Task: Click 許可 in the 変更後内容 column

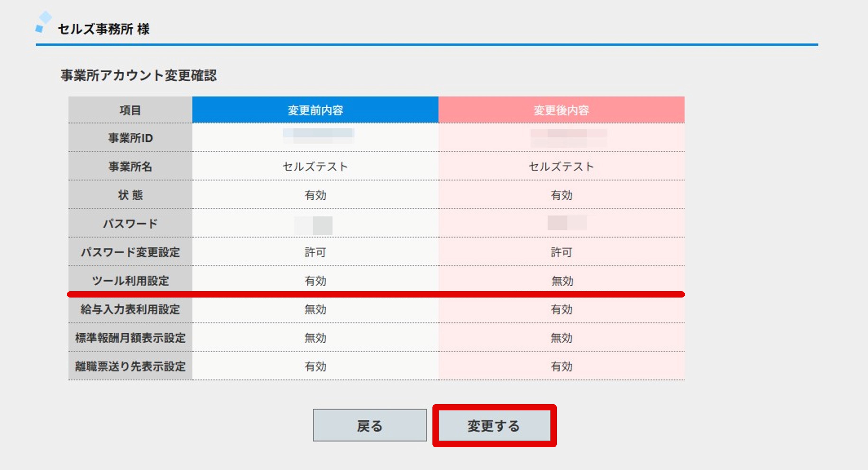Action: click(x=561, y=252)
